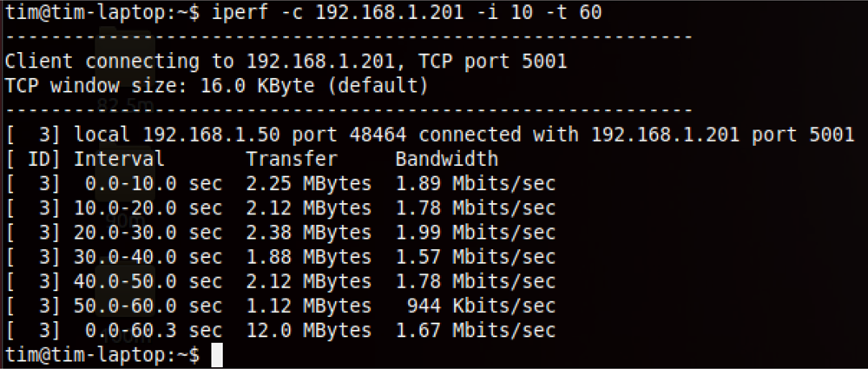
Task: Click the "10.0-20.0 sec" interval entry
Action: (x=148, y=208)
